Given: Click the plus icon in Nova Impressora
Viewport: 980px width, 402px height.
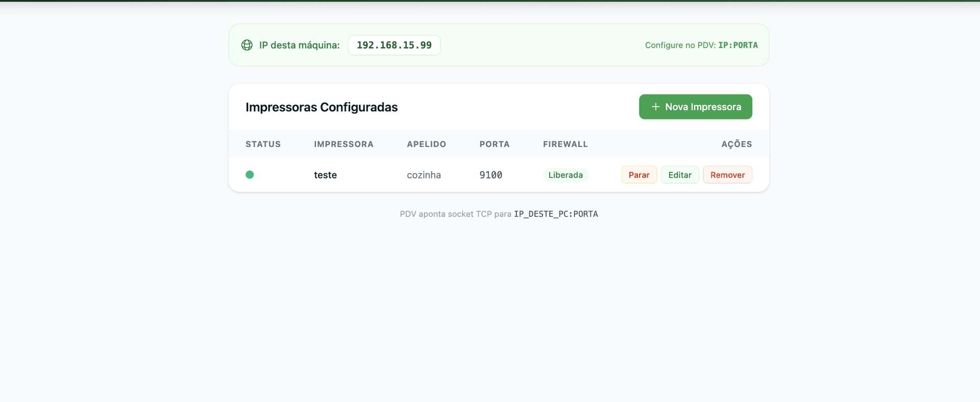Looking at the screenshot, I should pos(656,107).
